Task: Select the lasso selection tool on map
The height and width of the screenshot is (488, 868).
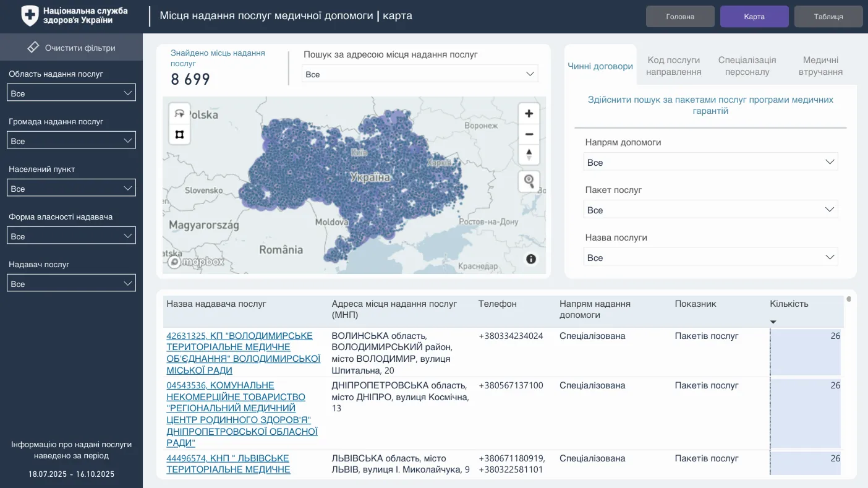Action: pyautogui.click(x=180, y=114)
